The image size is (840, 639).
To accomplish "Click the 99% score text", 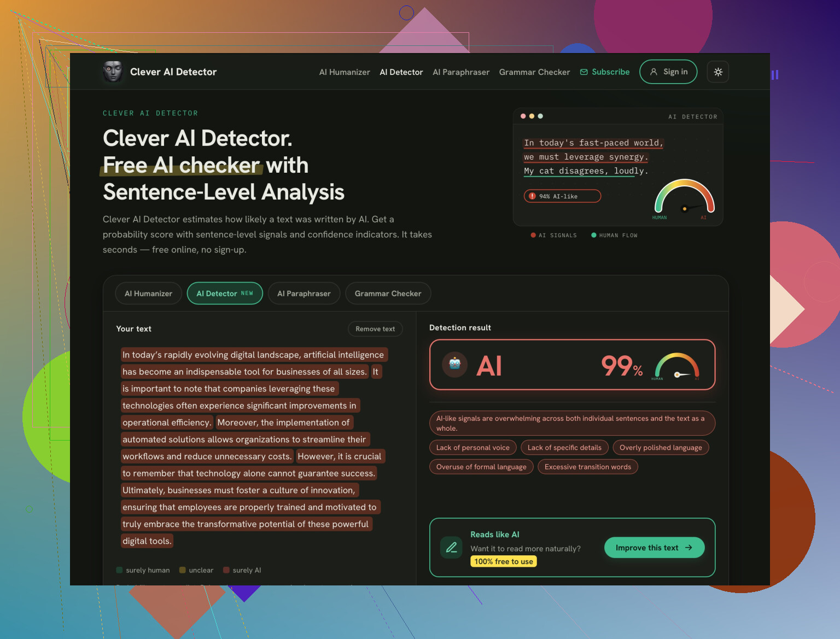I will click(622, 366).
